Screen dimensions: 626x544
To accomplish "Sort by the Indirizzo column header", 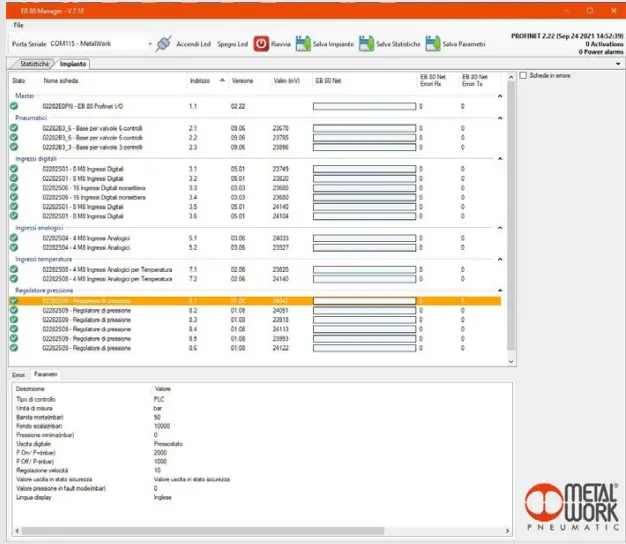I will 200,81.
